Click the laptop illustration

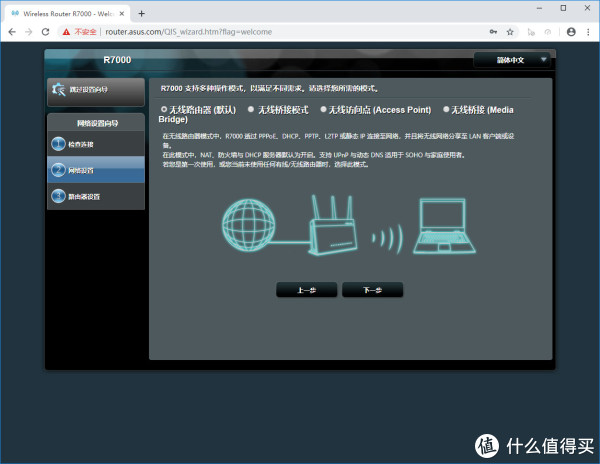pyautogui.click(x=444, y=226)
